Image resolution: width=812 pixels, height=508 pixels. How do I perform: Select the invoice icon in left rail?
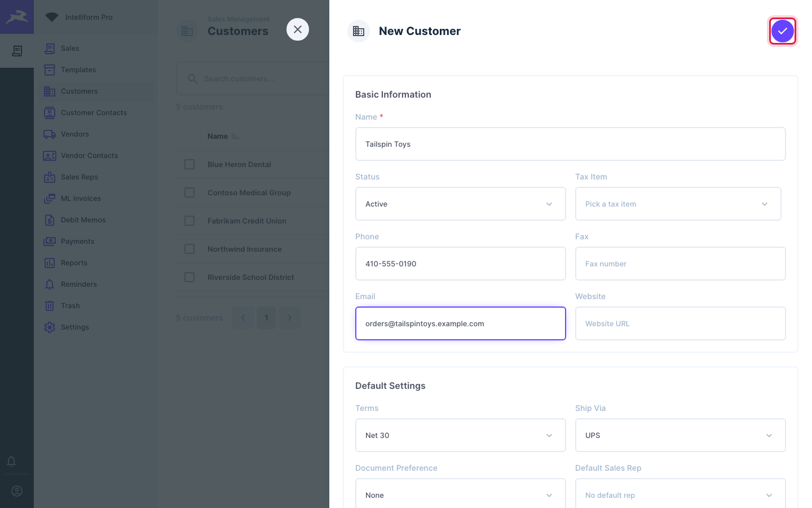(x=17, y=51)
